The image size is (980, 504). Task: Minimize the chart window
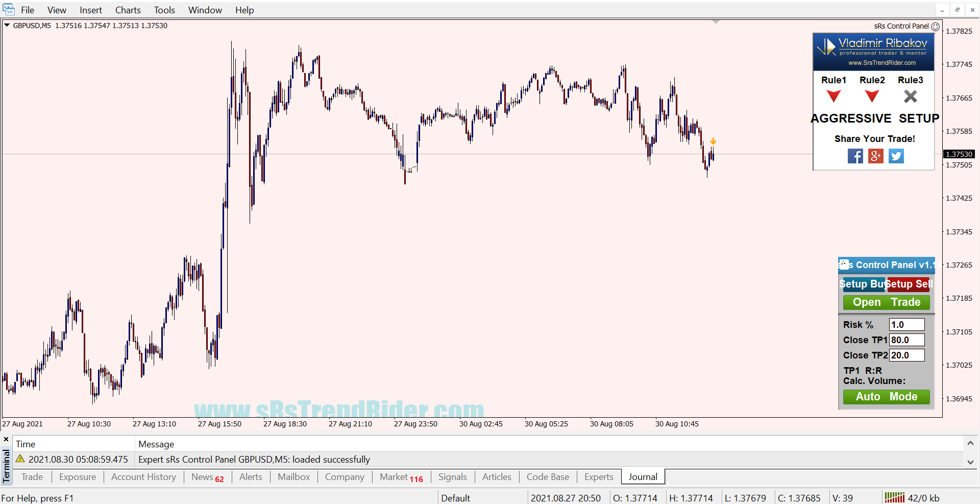click(x=942, y=10)
